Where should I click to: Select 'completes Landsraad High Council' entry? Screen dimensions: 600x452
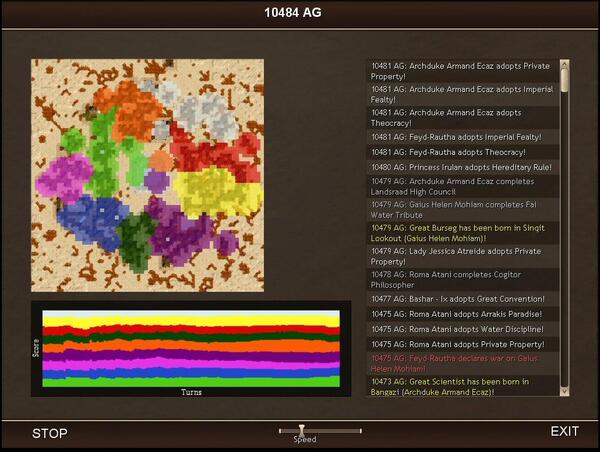coord(463,186)
